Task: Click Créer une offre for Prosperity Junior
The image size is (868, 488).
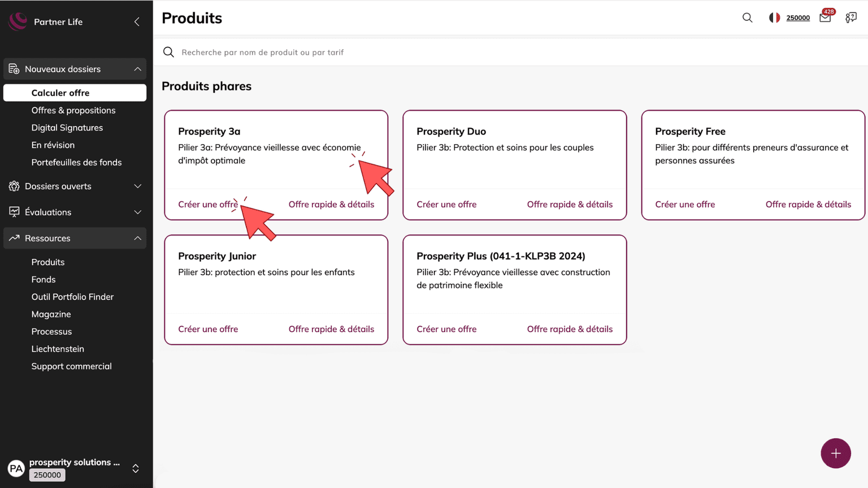Action: pos(208,329)
